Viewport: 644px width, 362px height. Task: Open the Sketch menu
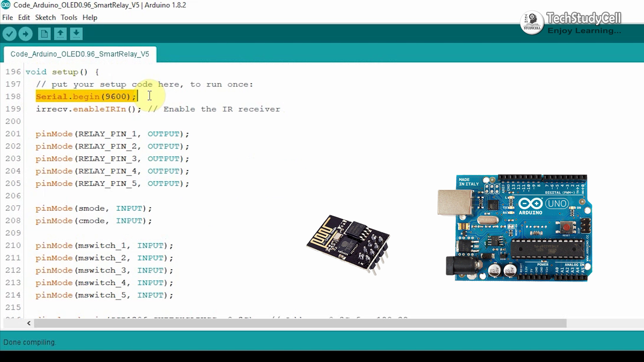[45, 17]
